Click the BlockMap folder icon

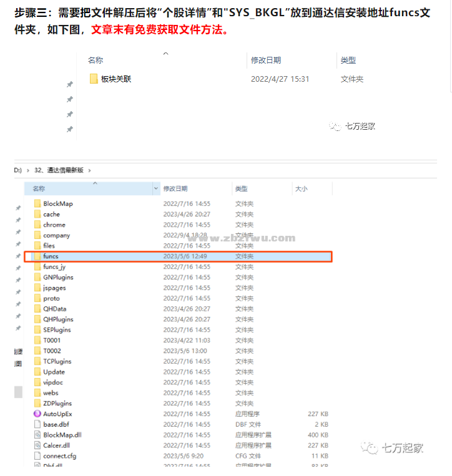(37, 203)
